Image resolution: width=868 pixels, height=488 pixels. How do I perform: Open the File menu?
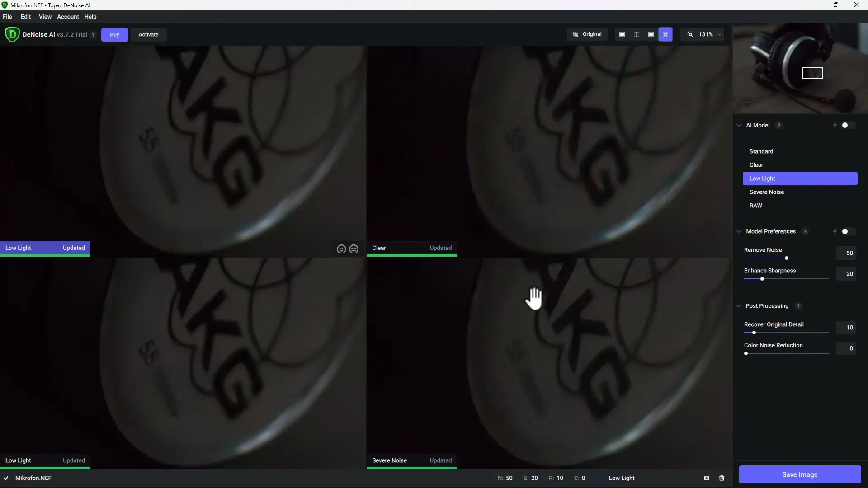click(x=8, y=16)
